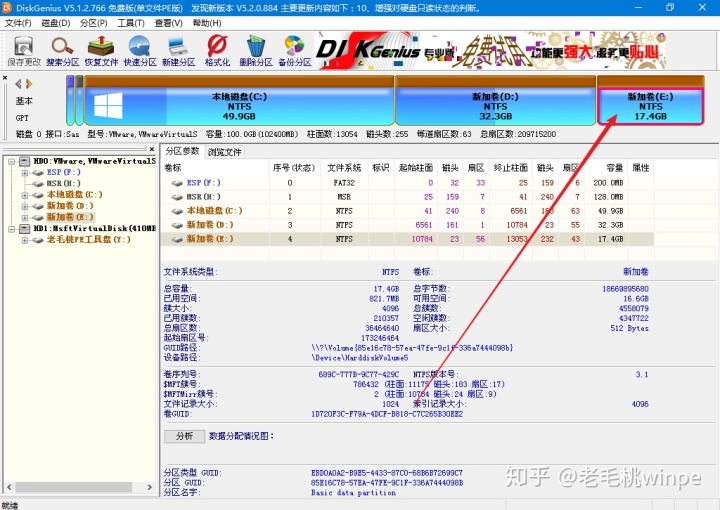
Task: Go to next disk with right arrow
Action: [x=29, y=84]
